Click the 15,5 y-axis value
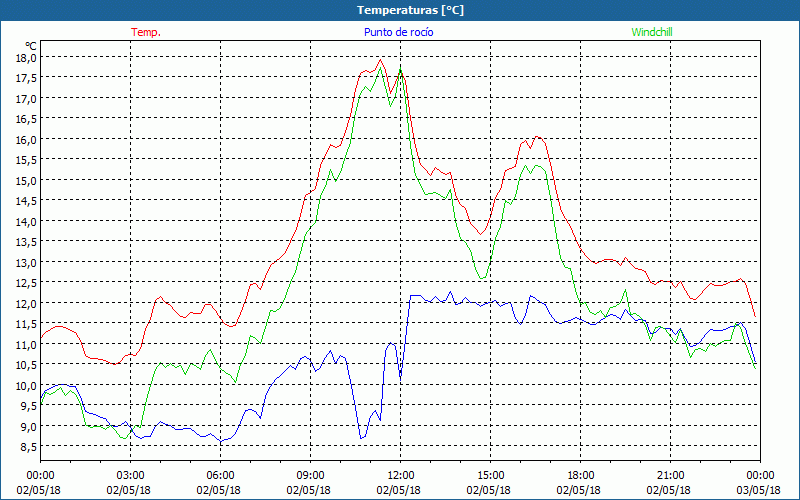 tap(26, 160)
